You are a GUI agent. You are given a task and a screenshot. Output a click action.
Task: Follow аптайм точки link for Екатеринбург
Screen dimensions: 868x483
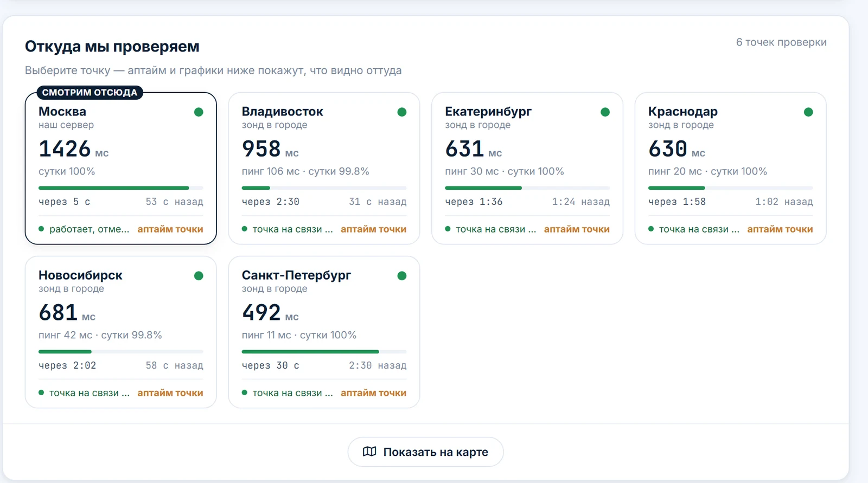point(577,229)
